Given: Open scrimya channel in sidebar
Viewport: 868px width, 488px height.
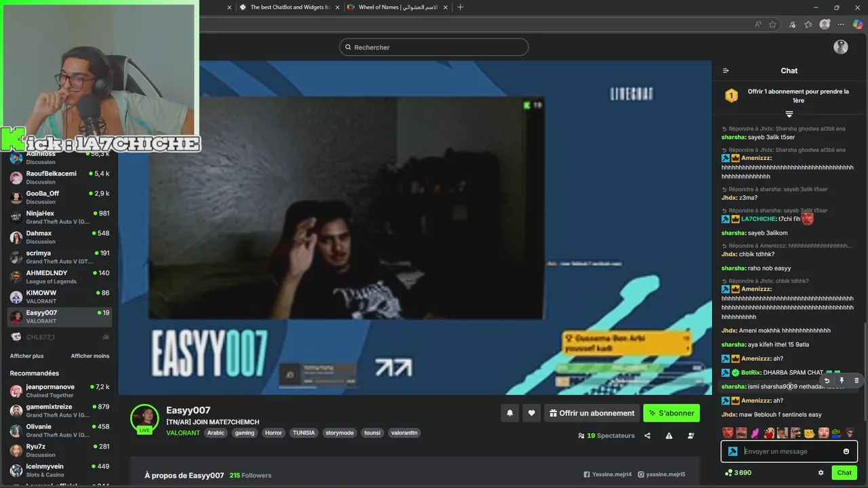Looking at the screenshot, I should tap(60, 257).
